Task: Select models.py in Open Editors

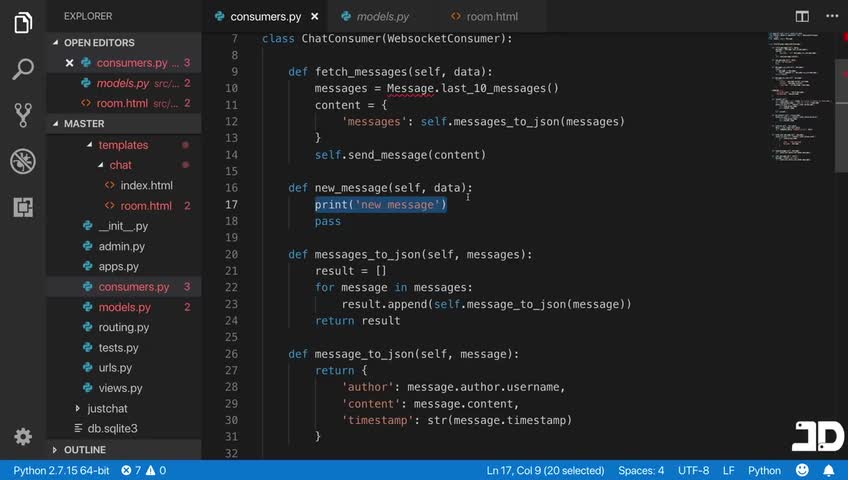Action: [x=123, y=83]
